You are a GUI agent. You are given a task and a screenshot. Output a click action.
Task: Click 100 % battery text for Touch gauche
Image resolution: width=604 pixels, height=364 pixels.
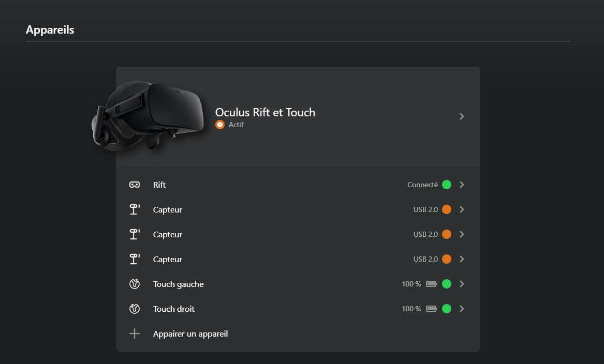(x=411, y=284)
